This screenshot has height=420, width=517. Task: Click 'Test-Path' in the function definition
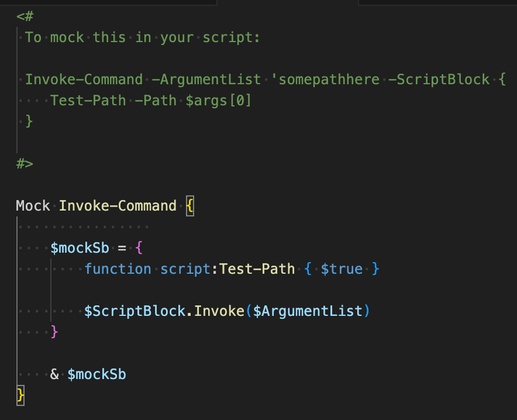(257, 269)
